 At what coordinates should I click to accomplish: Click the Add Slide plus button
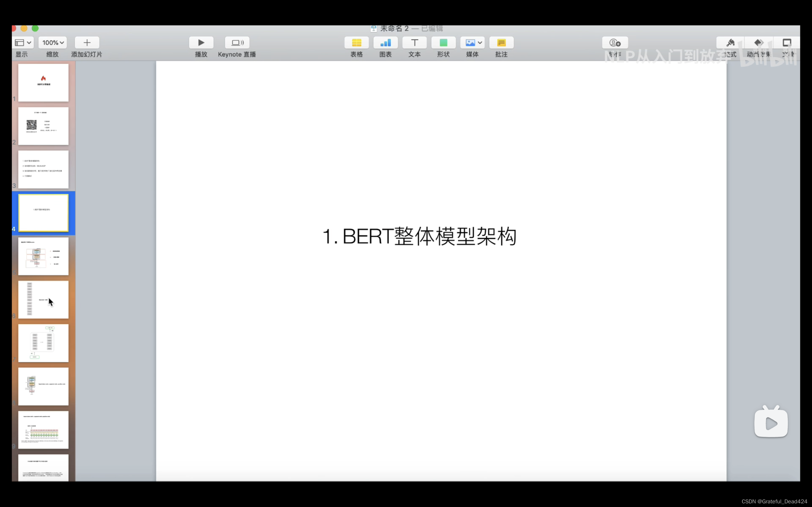87,43
